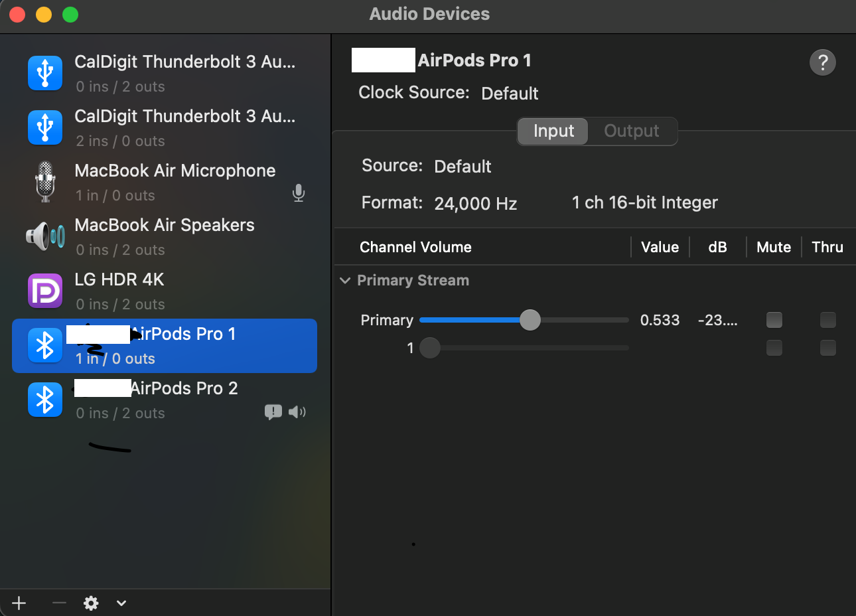Click the default input microphone indicator icon
856x616 pixels.
(299, 193)
